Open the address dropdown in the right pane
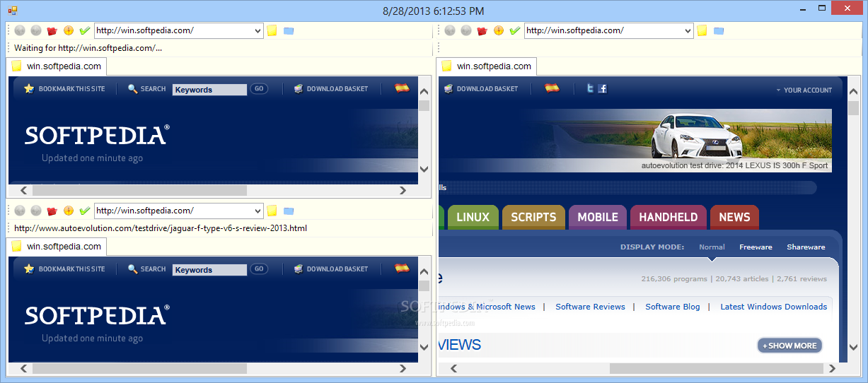This screenshot has width=868, height=383. tap(688, 30)
